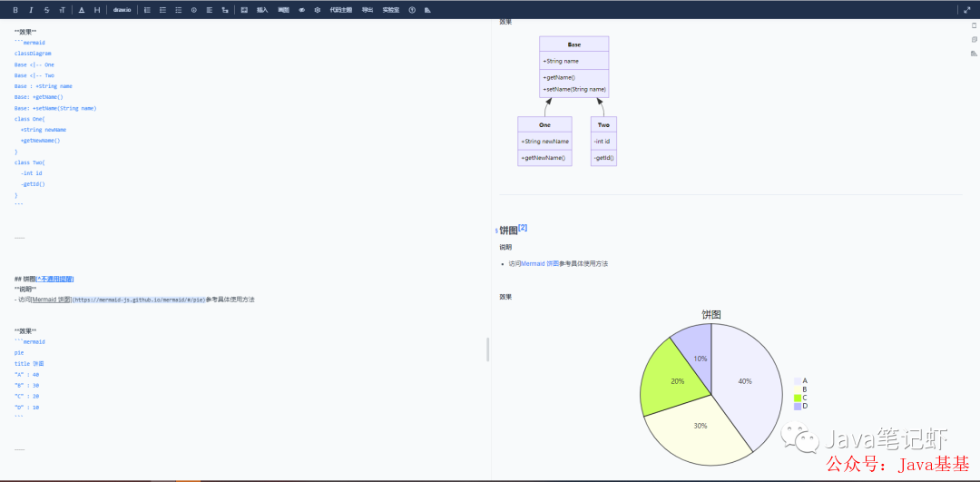This screenshot has height=482, width=980.
Task: Select the Base class box title
Action: (573, 45)
